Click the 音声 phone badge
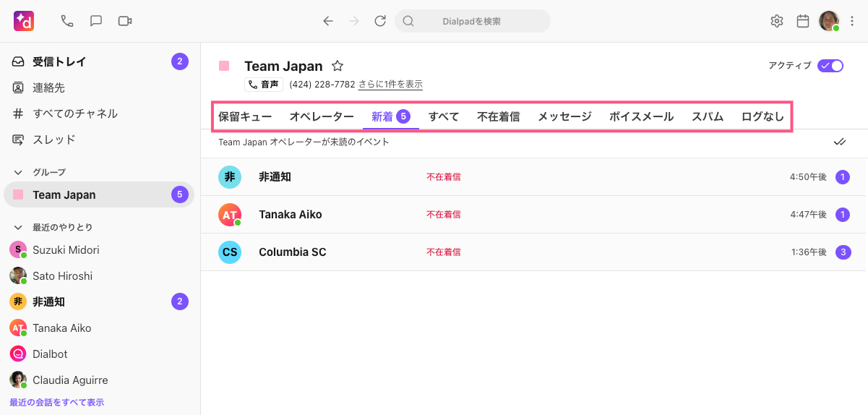 point(264,85)
